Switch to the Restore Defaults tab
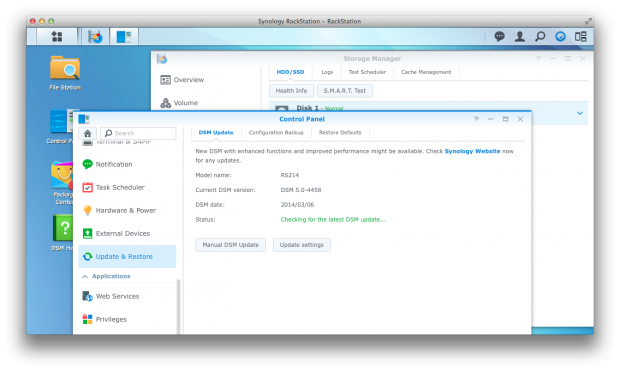This screenshot has height=371, width=620. pos(340,132)
